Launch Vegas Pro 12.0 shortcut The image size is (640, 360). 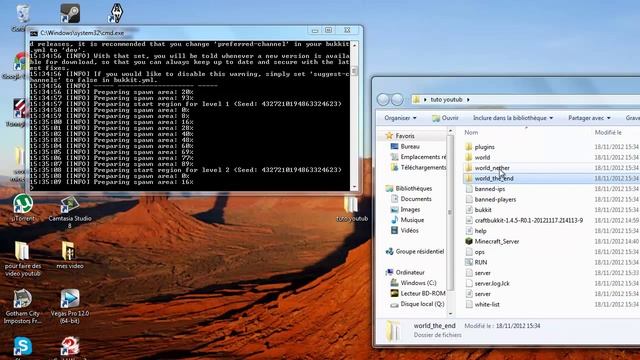(x=70, y=307)
